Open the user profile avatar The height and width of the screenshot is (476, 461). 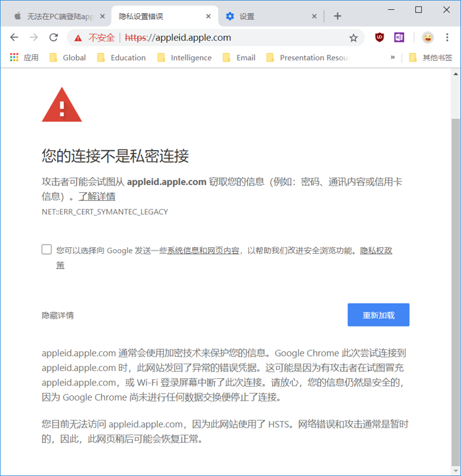(427, 38)
